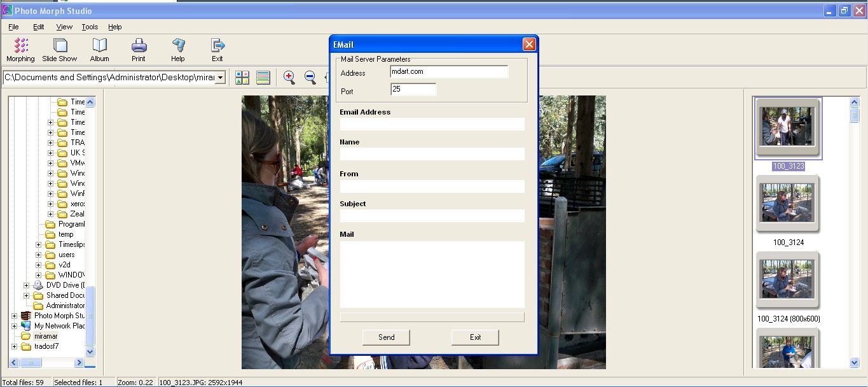
Task: Select the temp folder
Action: click(x=65, y=234)
